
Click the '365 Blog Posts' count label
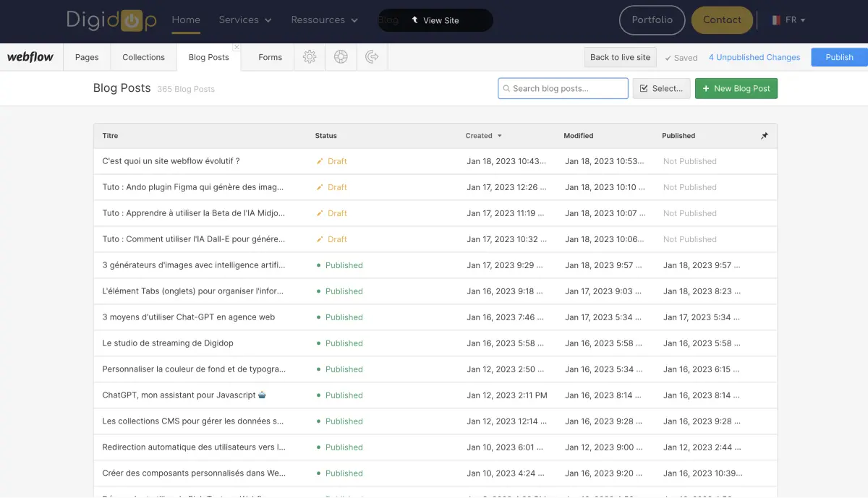pos(186,89)
